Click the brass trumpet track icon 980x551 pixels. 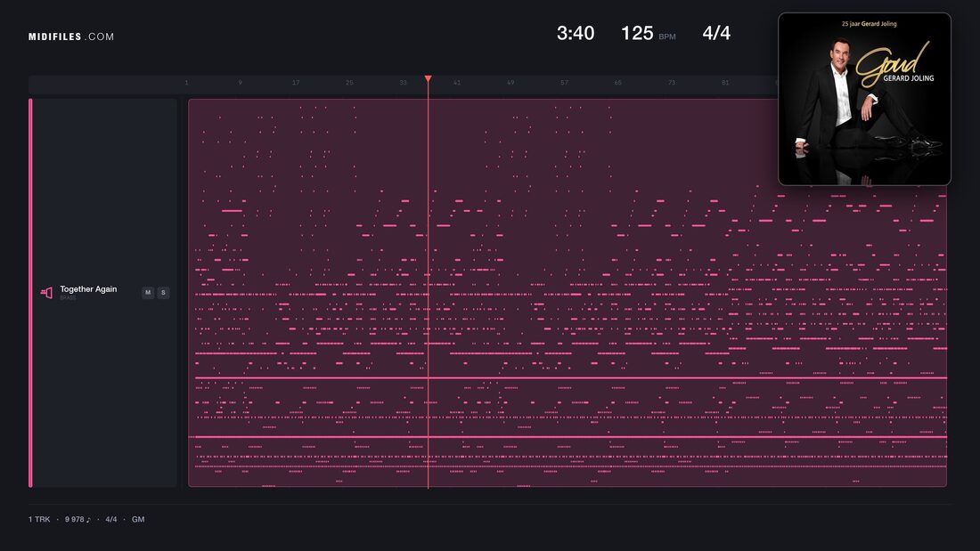(x=46, y=292)
